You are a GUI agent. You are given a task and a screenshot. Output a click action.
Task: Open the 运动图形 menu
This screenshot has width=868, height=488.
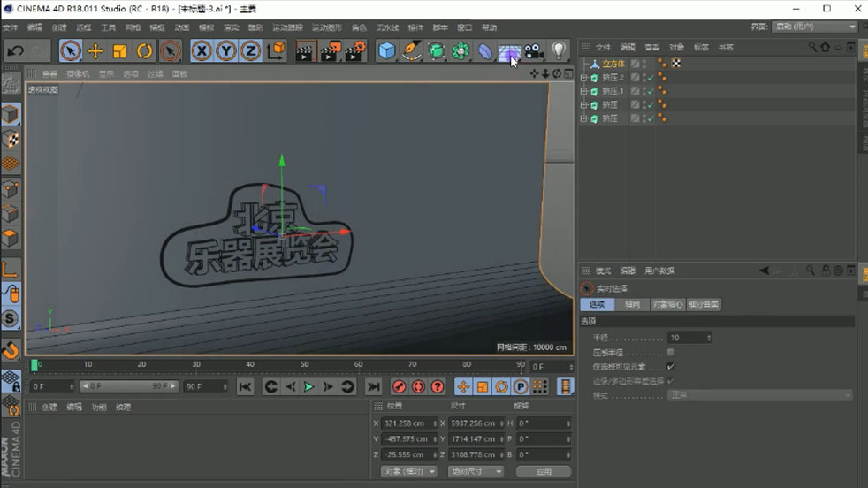[327, 27]
